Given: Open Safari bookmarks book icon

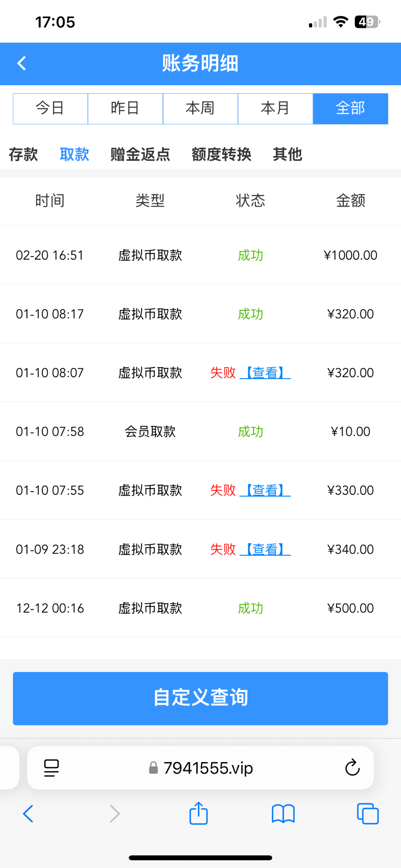Looking at the screenshot, I should (x=283, y=814).
